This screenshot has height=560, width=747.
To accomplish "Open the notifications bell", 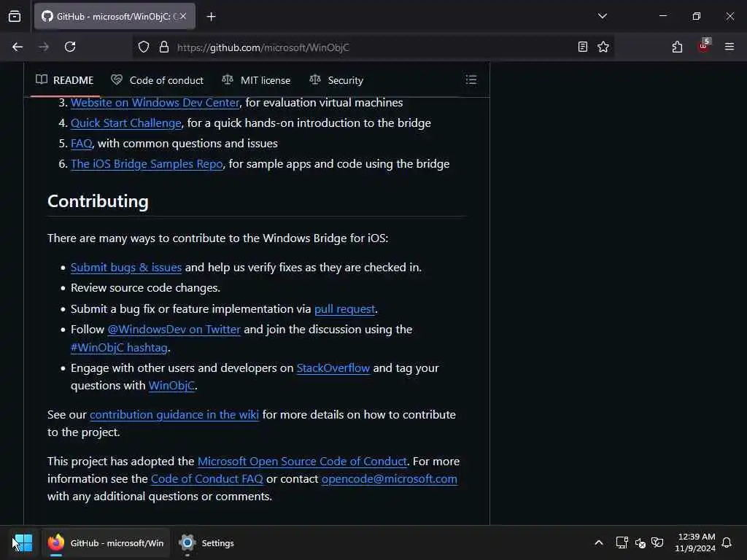I will pos(727,542).
